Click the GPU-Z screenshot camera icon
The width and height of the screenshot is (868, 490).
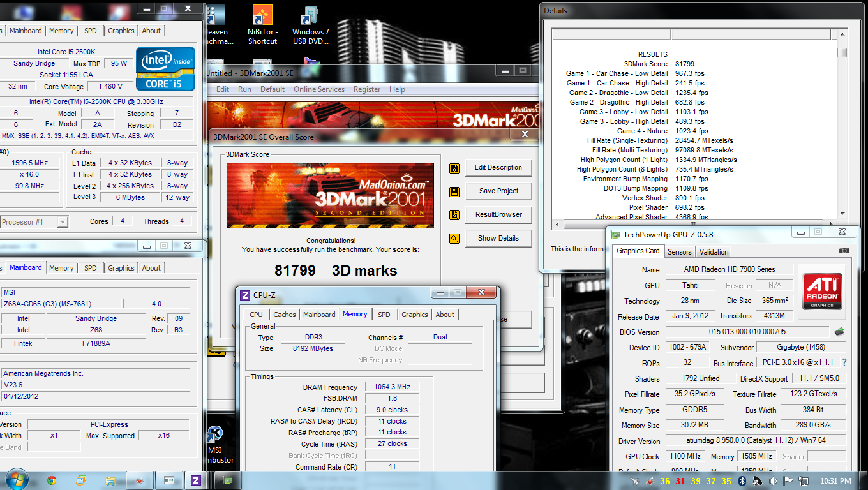[844, 251]
